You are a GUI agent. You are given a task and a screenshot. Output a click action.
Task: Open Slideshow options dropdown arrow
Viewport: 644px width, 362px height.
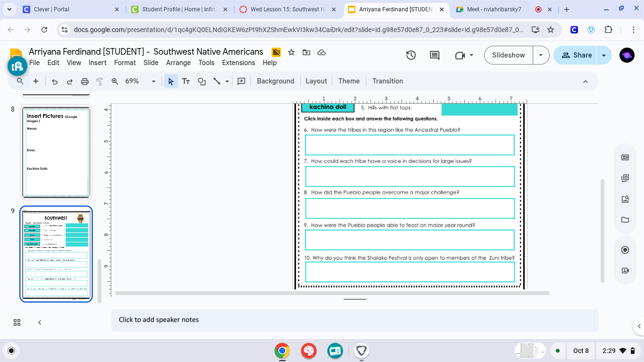541,55
